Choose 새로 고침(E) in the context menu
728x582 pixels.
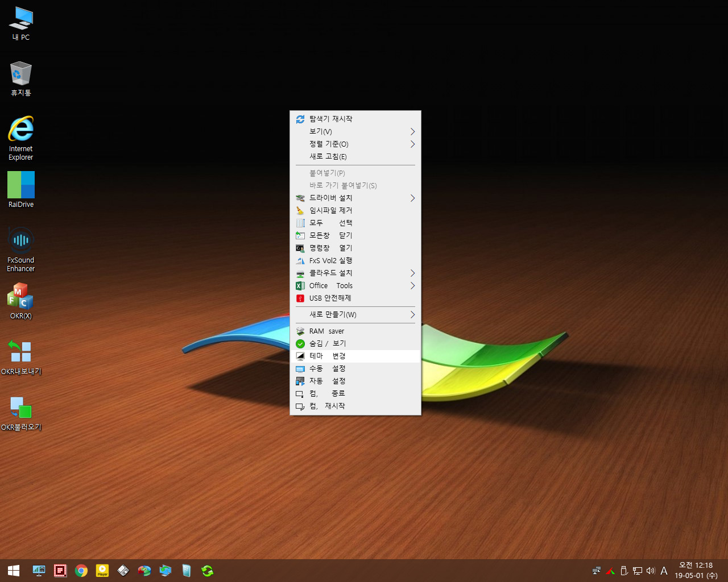coord(355,156)
